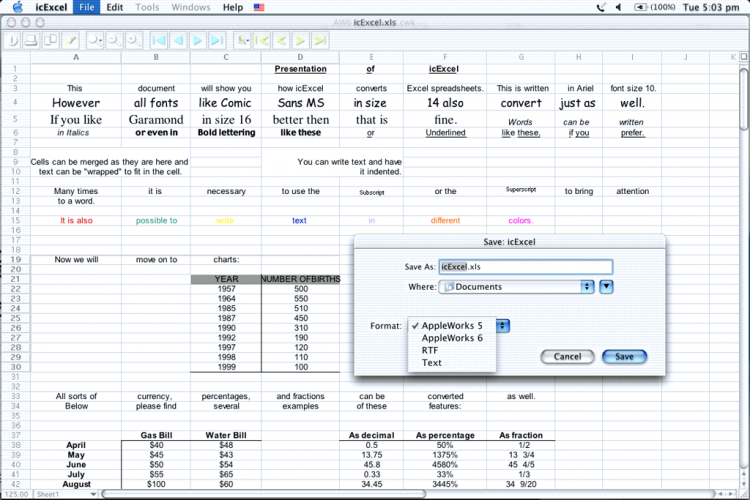Click the Info toolbar icon
750x500 pixels.
(13, 41)
